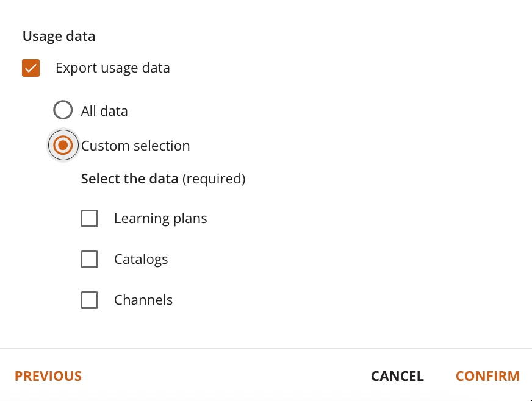This screenshot has width=532, height=401.
Task: Click the bold "Select the data" text
Action: (x=129, y=179)
